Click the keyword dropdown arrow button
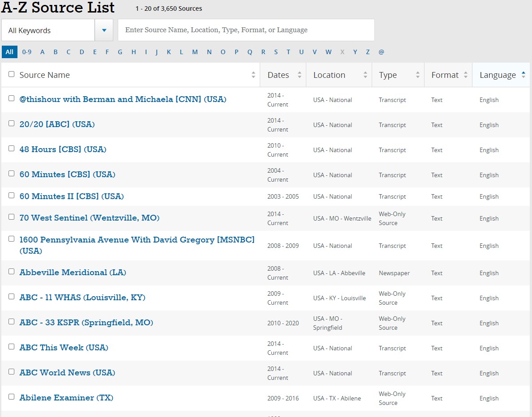Image resolution: width=532 pixels, height=417 pixels. (104, 30)
